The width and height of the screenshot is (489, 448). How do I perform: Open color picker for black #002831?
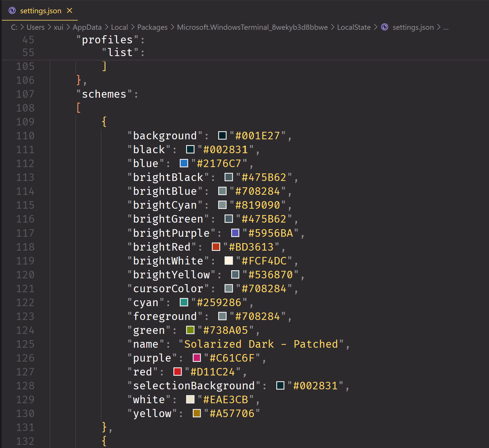(190, 149)
